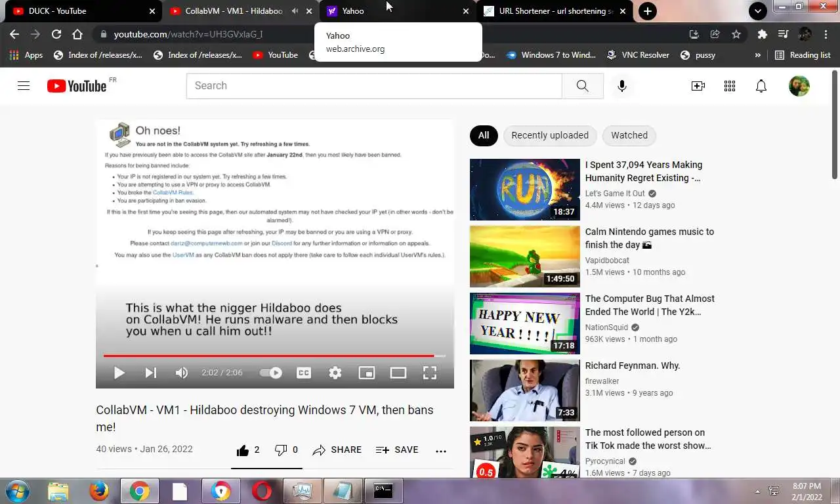Image resolution: width=840 pixels, height=504 pixels.
Task: Click SAVE to add to playlist
Action: point(397,450)
